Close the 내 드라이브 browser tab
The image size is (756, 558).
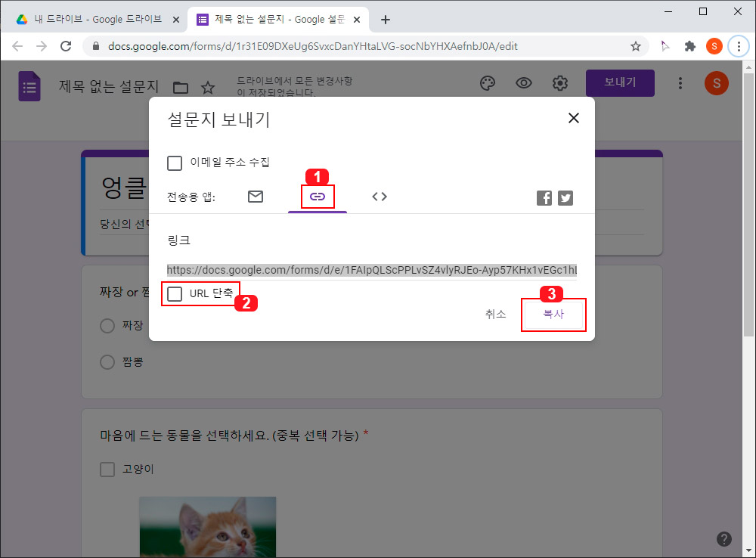click(x=176, y=20)
